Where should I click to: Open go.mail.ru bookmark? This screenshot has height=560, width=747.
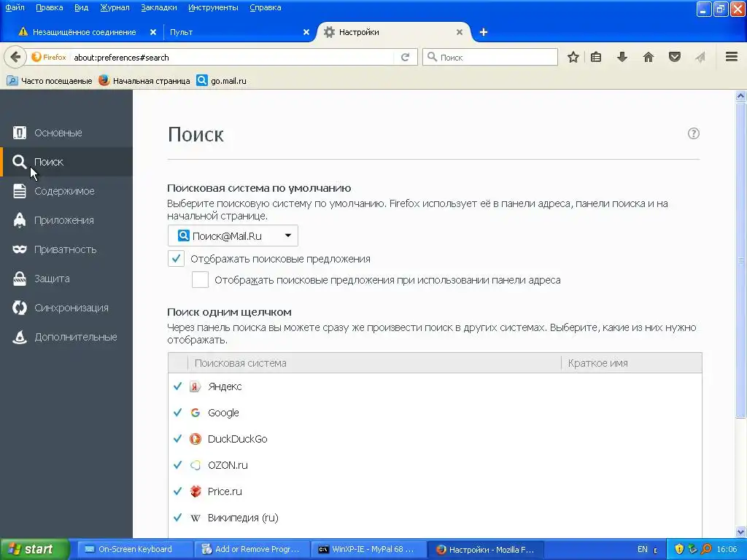tap(222, 81)
